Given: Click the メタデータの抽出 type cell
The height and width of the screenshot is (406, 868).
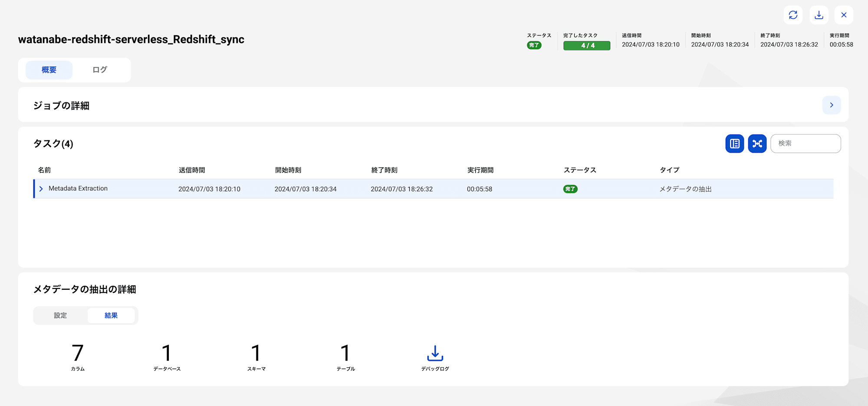Looking at the screenshot, I should (686, 189).
